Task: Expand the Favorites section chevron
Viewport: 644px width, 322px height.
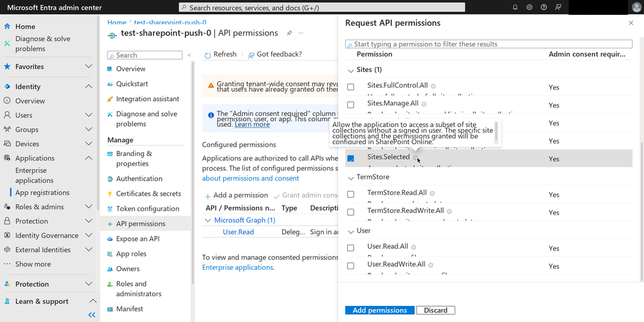Action: pos(88,66)
